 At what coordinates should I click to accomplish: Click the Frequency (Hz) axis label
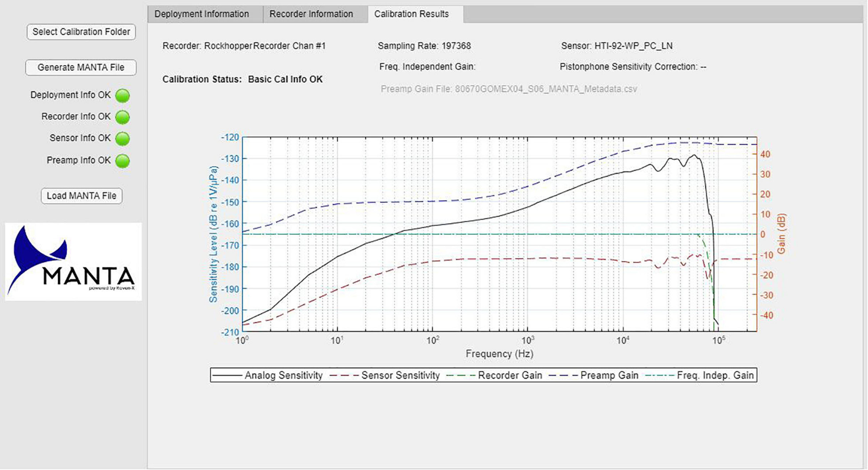[499, 354]
